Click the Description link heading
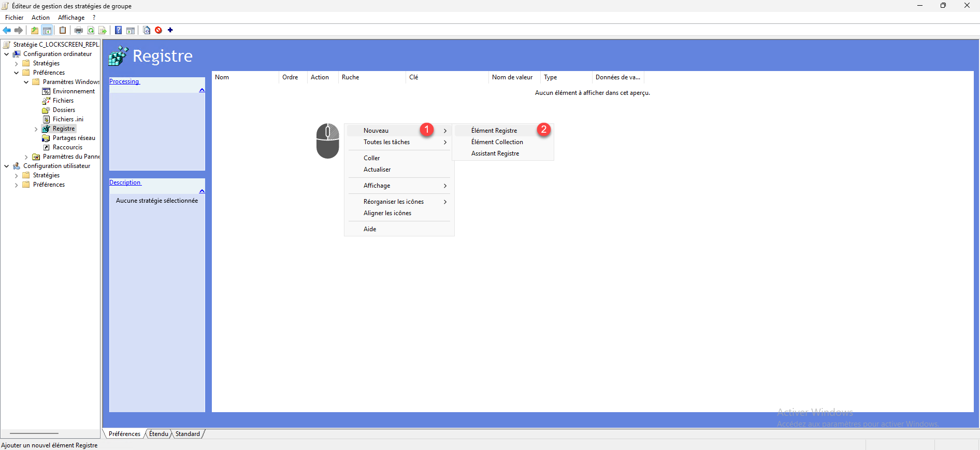980x450 pixels. (125, 182)
